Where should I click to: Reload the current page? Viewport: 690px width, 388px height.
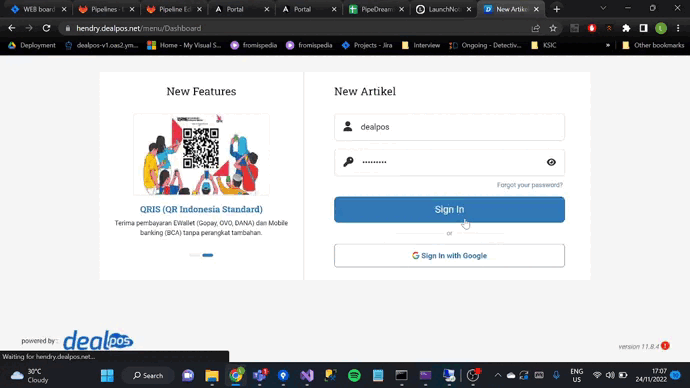click(46, 28)
